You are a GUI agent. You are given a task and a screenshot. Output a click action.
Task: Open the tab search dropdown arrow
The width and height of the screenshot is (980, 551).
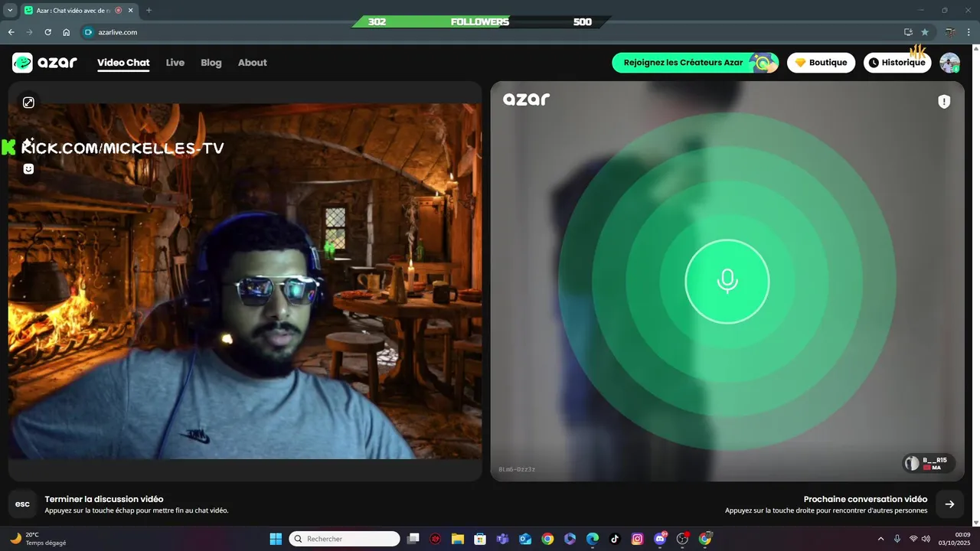coord(10,10)
